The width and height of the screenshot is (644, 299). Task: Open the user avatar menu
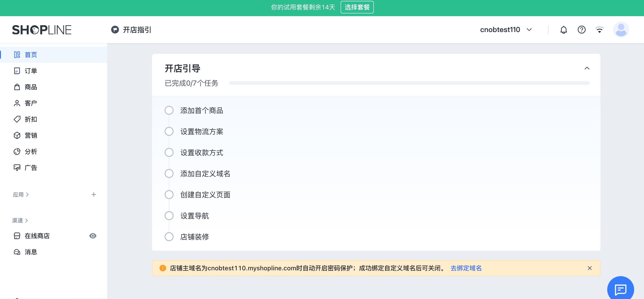(x=621, y=30)
